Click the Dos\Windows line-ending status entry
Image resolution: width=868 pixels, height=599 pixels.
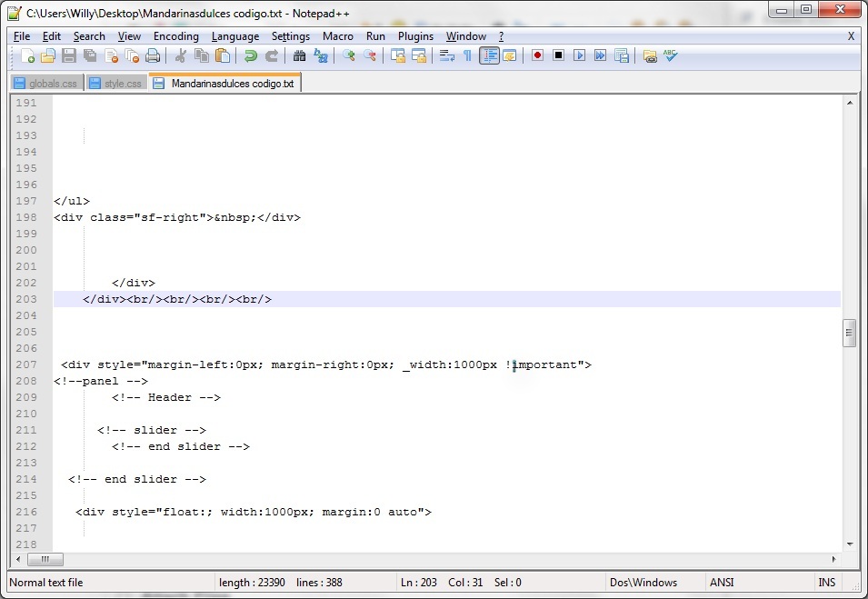(644, 583)
